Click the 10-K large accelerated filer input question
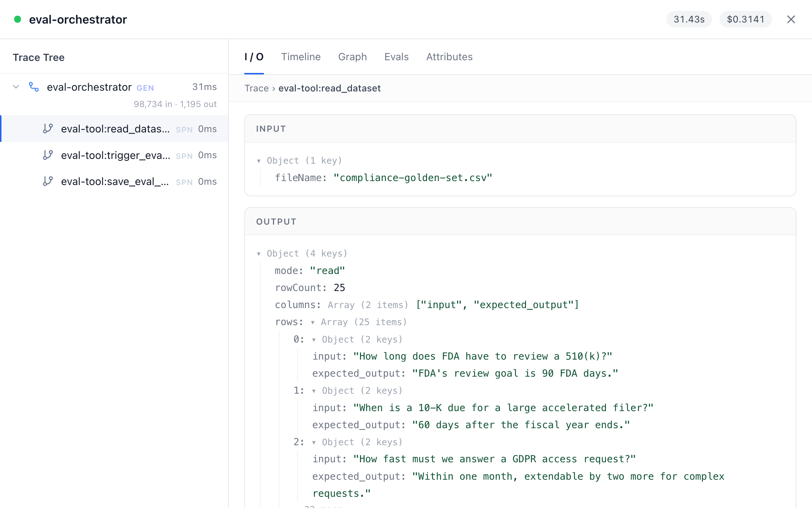 point(503,408)
